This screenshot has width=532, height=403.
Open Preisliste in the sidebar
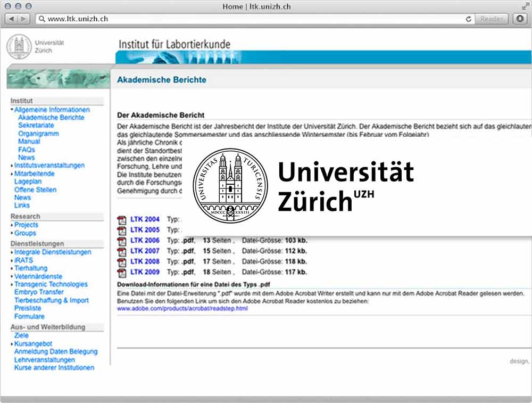coord(28,308)
